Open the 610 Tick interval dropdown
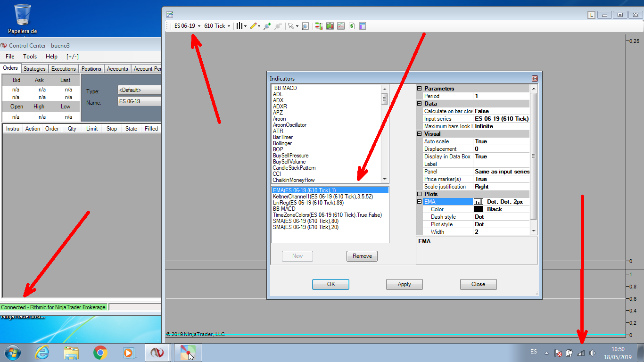This screenshot has width=644, height=362. [x=217, y=26]
